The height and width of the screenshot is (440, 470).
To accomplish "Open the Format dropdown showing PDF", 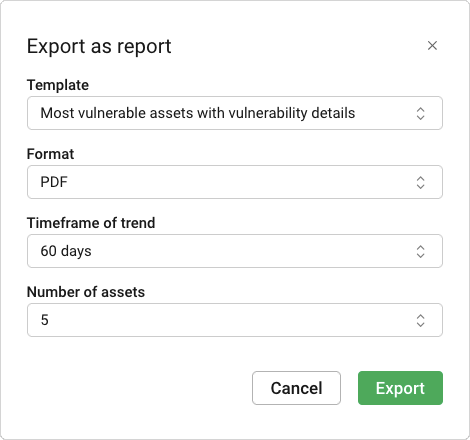I will (x=235, y=182).
